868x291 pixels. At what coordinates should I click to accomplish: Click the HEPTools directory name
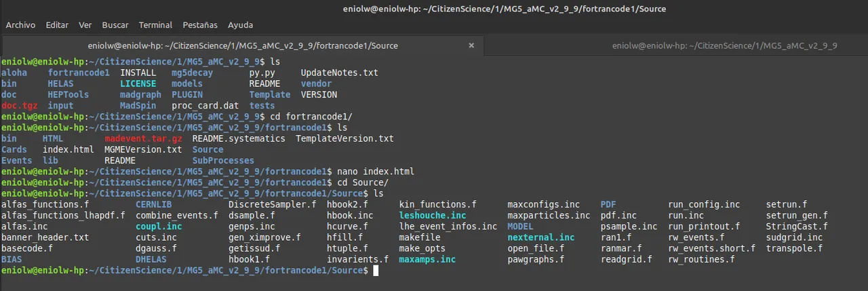click(68, 94)
